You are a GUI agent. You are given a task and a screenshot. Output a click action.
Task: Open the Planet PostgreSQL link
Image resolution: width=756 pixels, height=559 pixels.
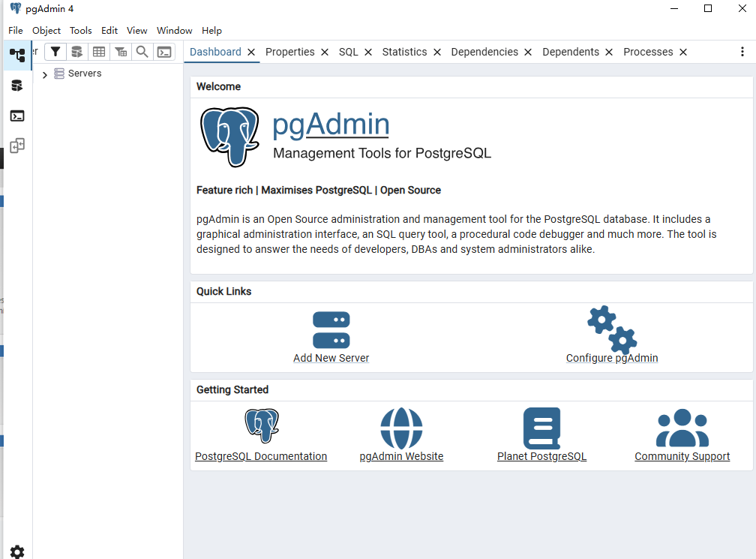(x=542, y=456)
